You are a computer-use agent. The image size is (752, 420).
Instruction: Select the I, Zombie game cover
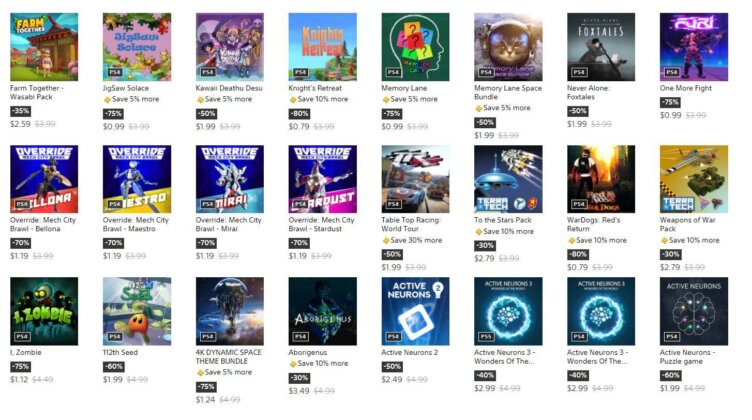pos(44,311)
